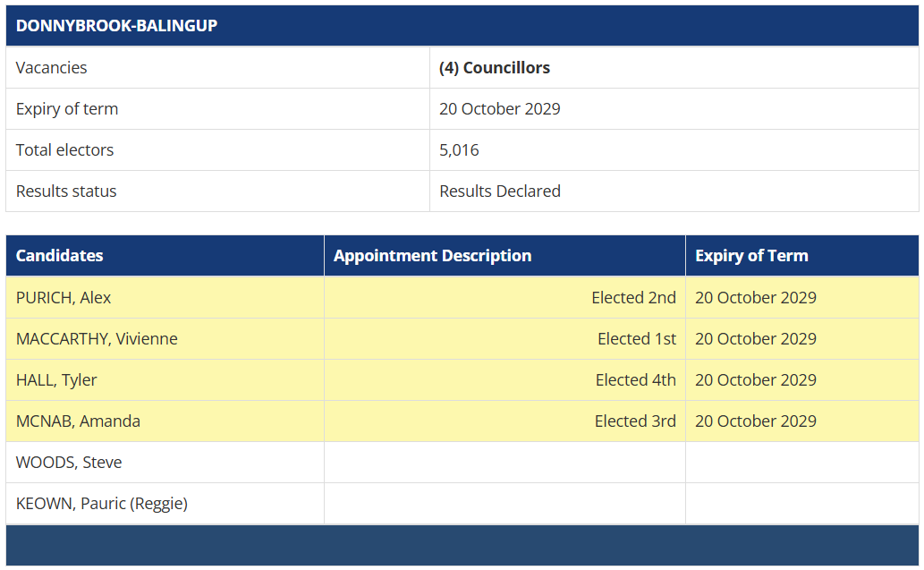924x570 pixels.
Task: Click the "Results status" row label
Action: pos(66,191)
